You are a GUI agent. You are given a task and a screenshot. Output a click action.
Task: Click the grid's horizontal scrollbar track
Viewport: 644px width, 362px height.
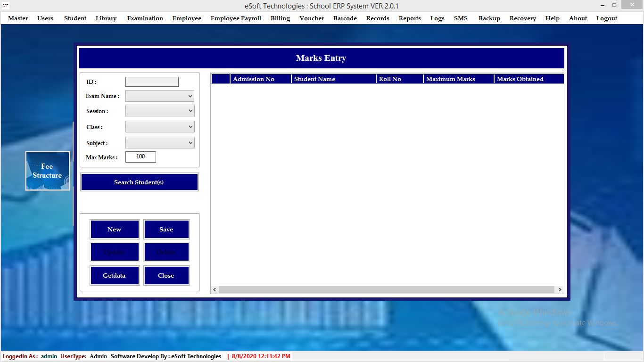387,290
